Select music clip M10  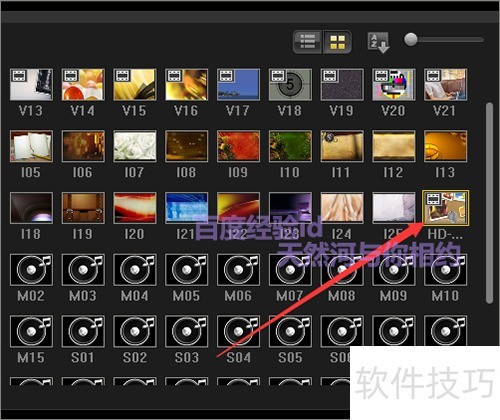(445, 270)
